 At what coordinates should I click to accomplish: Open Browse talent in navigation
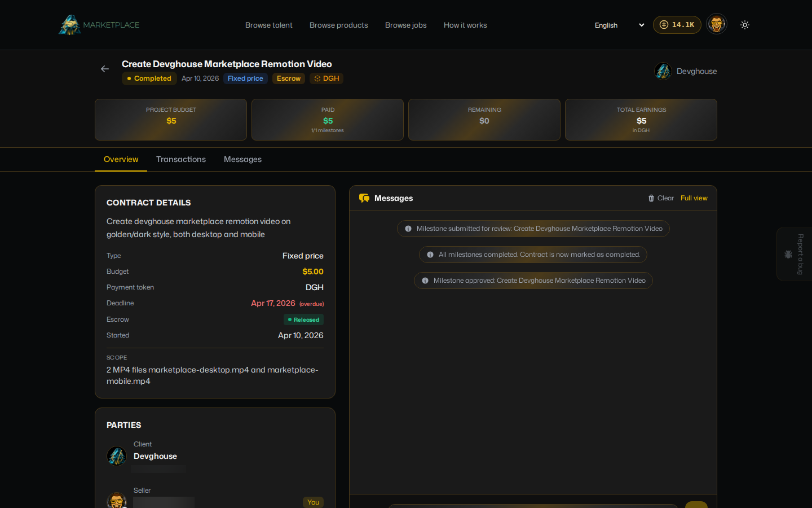(x=269, y=25)
